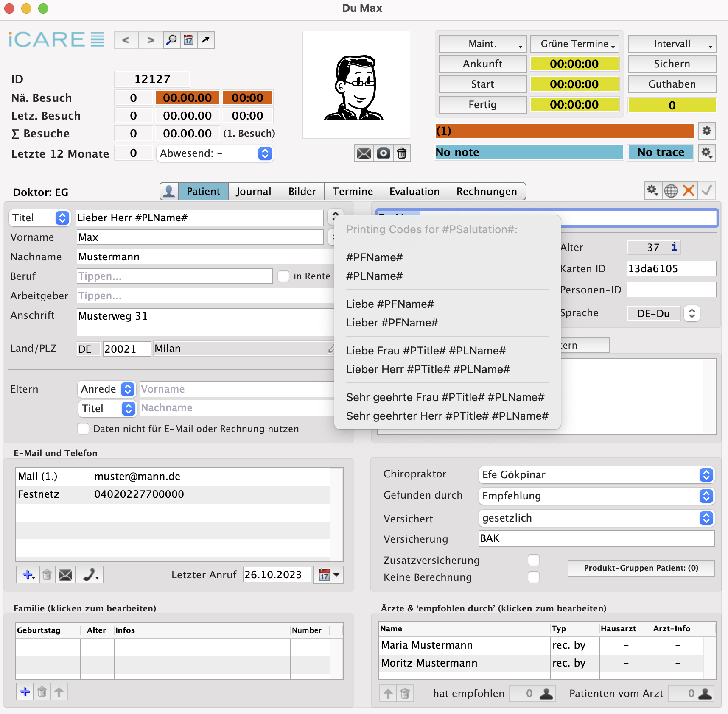Screen dimensions: 728x714
Task: Select 'Sehr geehrte Frau #PTitle# #PLName#' menu entry
Action: pos(445,397)
